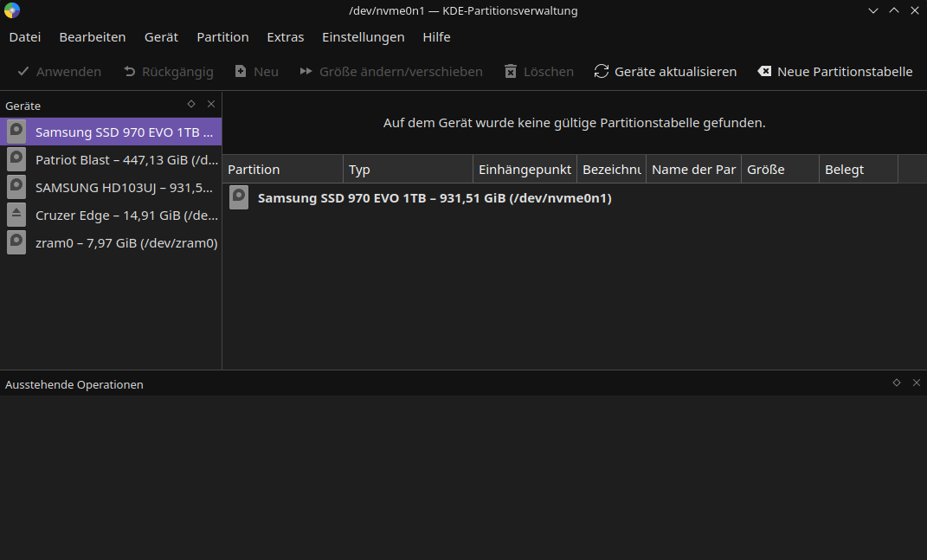Select SAMSUNG HD103UJ device

tap(111, 188)
